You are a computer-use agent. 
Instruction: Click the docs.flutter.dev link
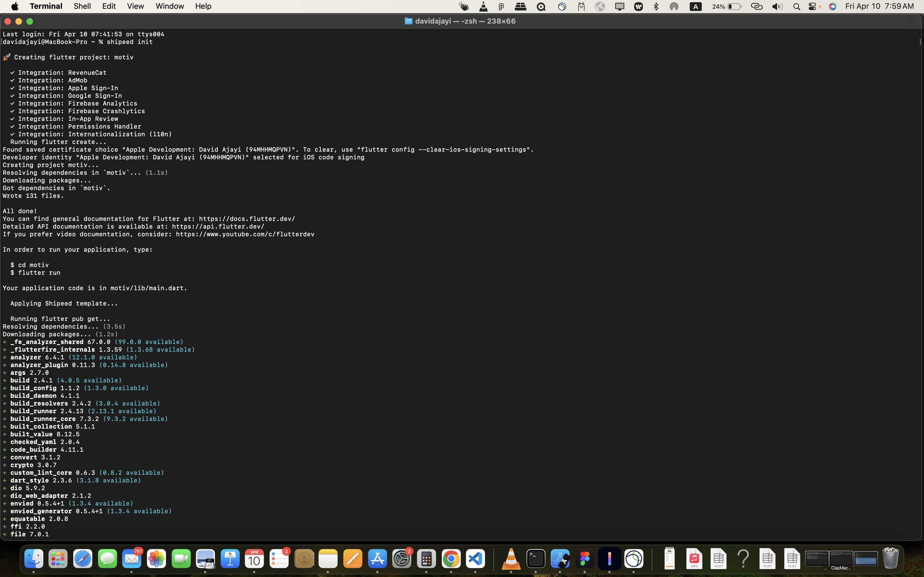247,219
